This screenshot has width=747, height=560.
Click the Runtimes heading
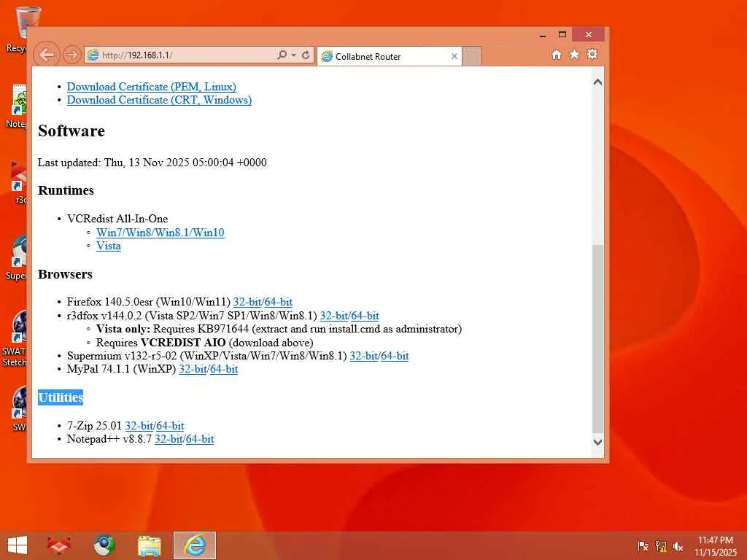point(66,190)
